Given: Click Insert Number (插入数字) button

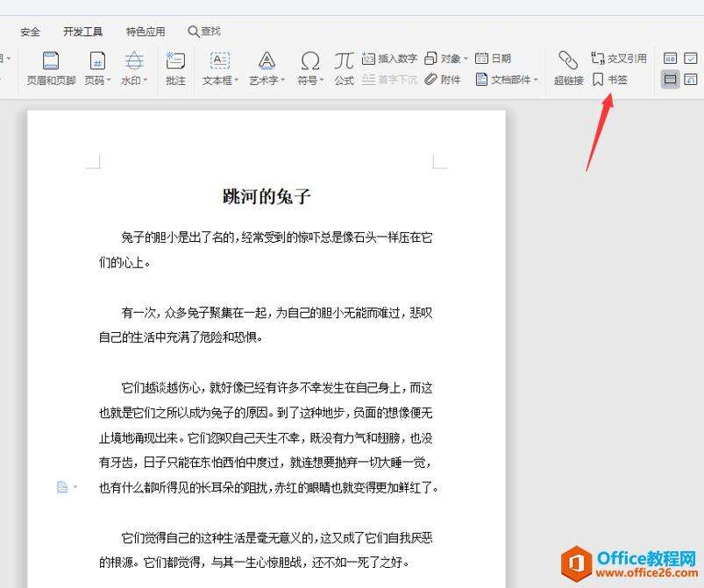Looking at the screenshot, I should coord(389,59).
